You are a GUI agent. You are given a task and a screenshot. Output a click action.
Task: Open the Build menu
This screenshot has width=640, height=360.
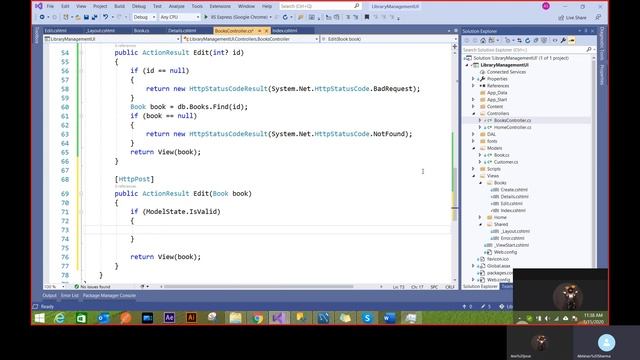[x=119, y=6]
